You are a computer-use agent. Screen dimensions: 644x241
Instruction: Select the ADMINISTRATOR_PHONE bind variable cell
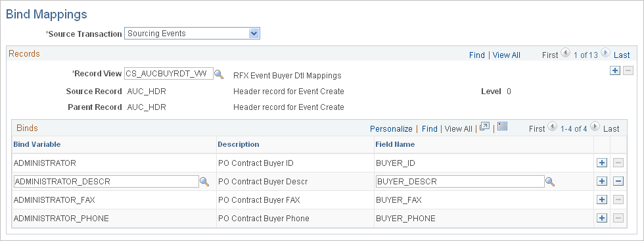tap(61, 219)
